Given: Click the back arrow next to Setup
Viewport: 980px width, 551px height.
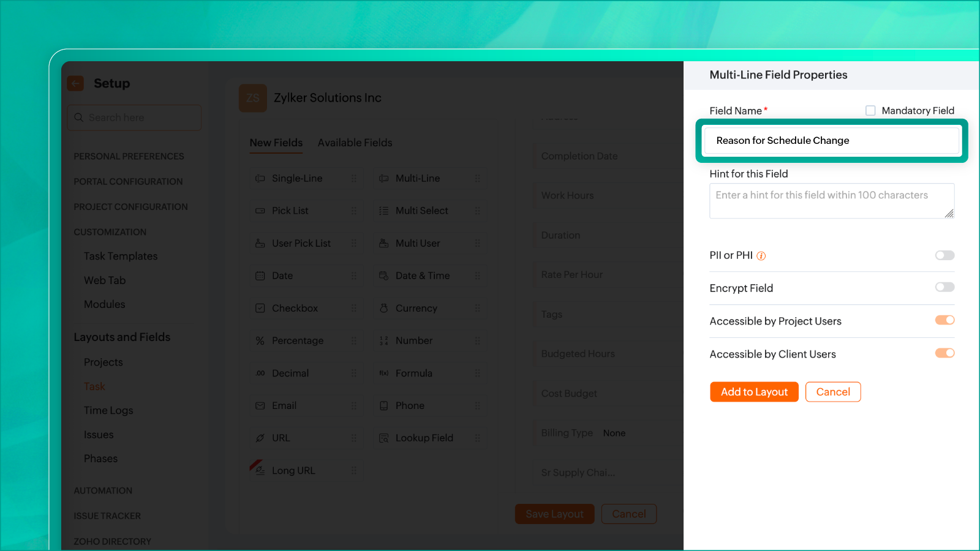Looking at the screenshot, I should pyautogui.click(x=75, y=83).
